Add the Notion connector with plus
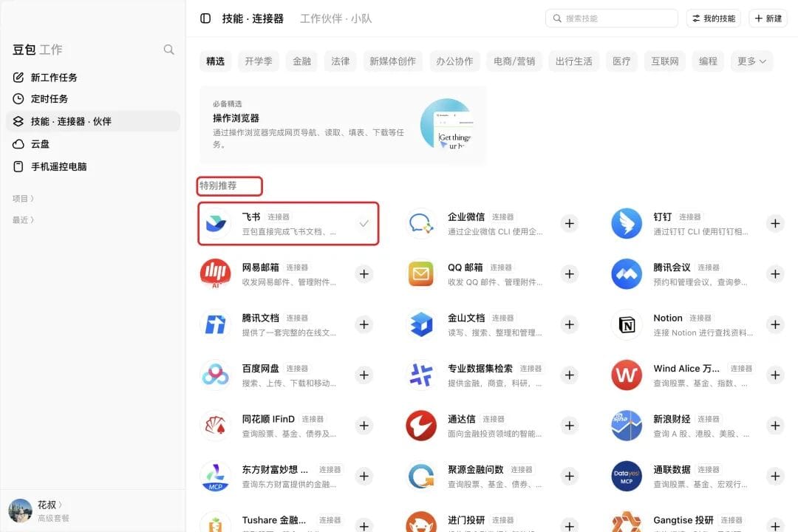798x532 pixels. (775, 324)
